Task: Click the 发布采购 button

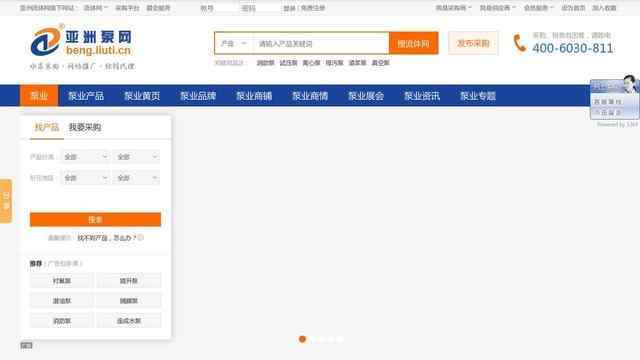Action: (473, 43)
